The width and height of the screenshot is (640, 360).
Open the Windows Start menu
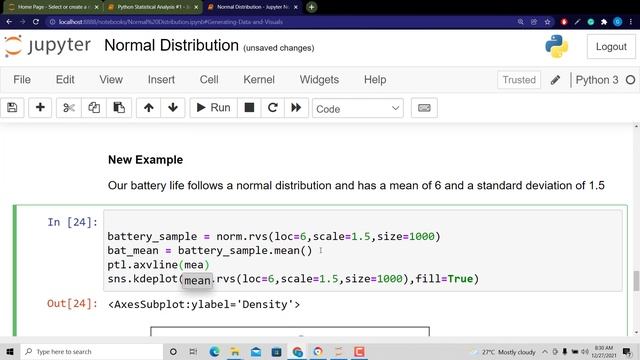[x=10, y=351]
